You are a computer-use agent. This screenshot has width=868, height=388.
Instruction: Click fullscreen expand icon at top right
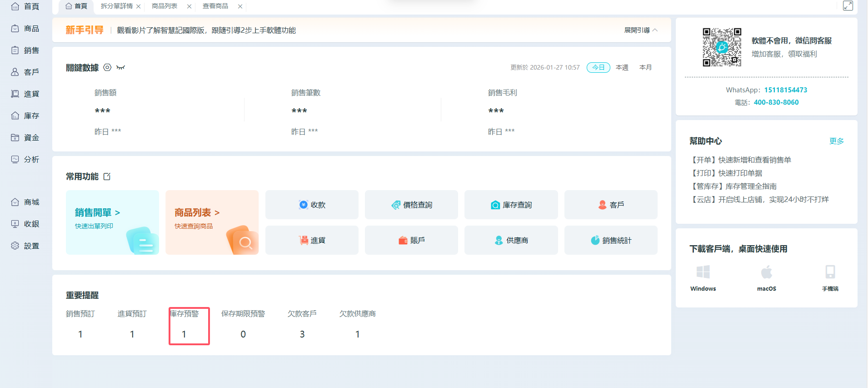tap(848, 6)
